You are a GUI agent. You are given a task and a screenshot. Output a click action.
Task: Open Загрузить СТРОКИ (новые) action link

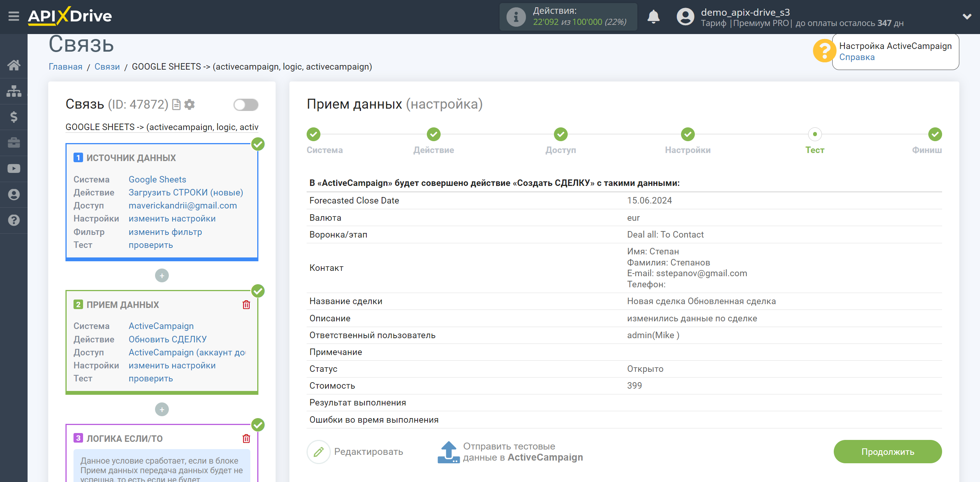coord(186,192)
